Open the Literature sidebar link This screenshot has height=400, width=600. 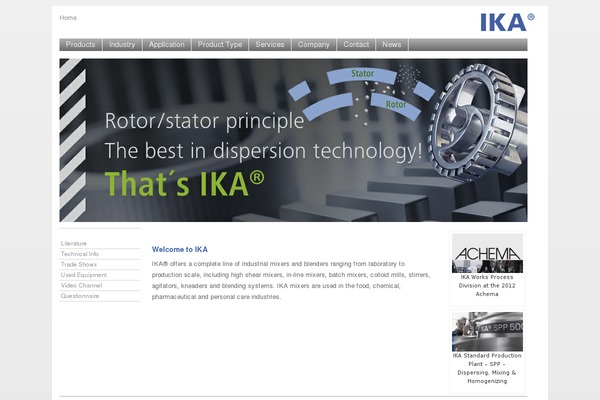pos(74,243)
